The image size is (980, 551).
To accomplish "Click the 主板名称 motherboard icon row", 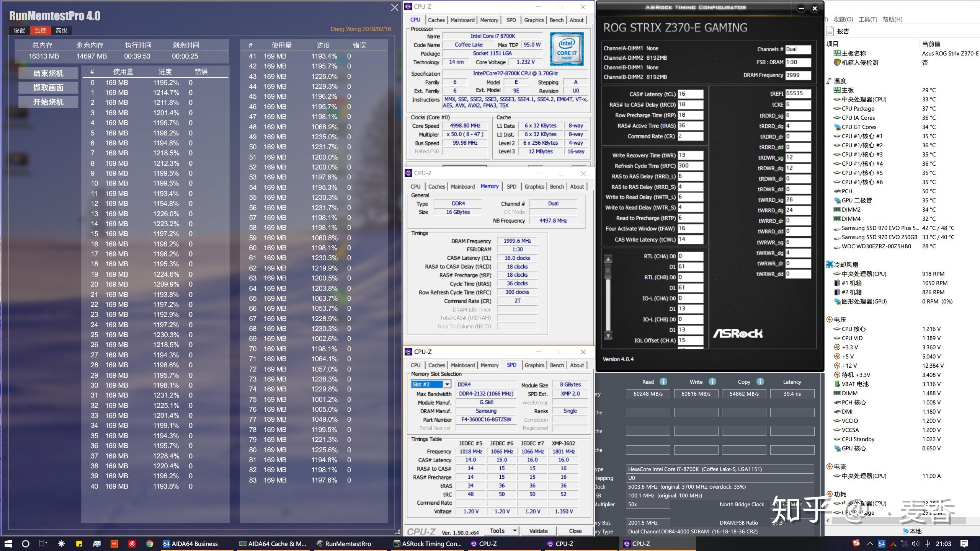I will click(837, 53).
